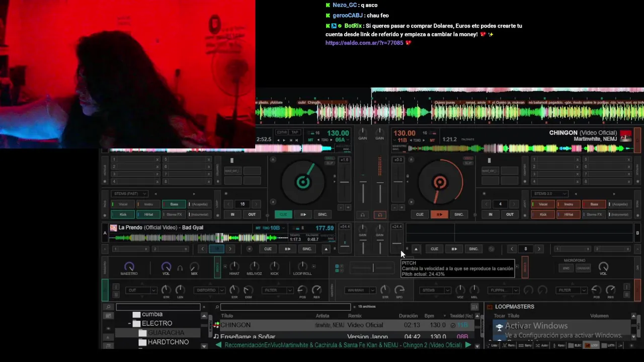Go to previous recommendation with left arrow
This screenshot has height=362, width=644.
(x=218, y=345)
